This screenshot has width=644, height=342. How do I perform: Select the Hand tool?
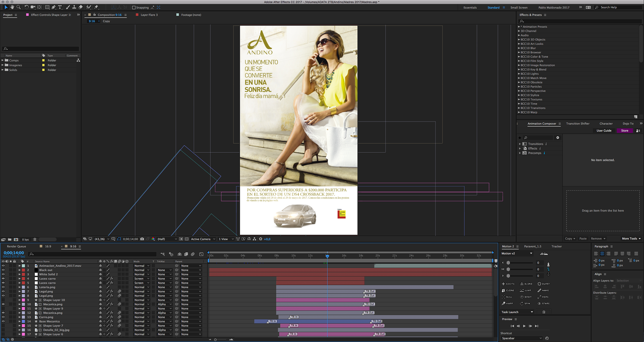12,7
